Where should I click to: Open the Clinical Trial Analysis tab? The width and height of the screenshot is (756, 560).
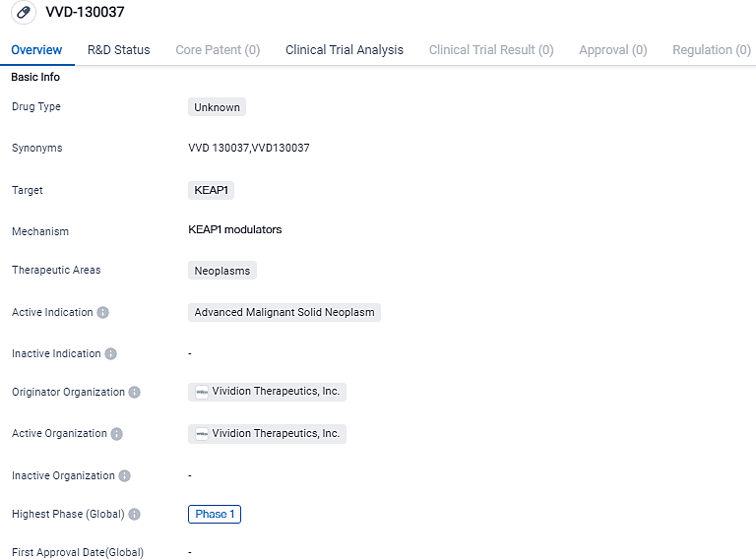tap(345, 50)
